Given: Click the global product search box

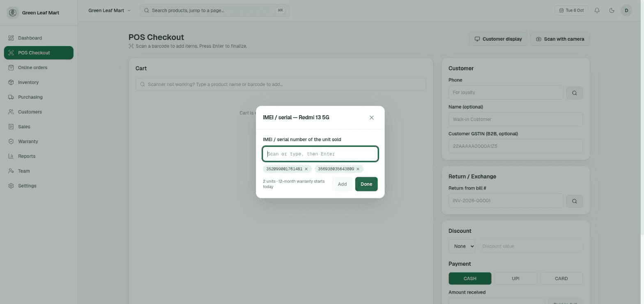Looking at the screenshot, I should [x=214, y=10].
